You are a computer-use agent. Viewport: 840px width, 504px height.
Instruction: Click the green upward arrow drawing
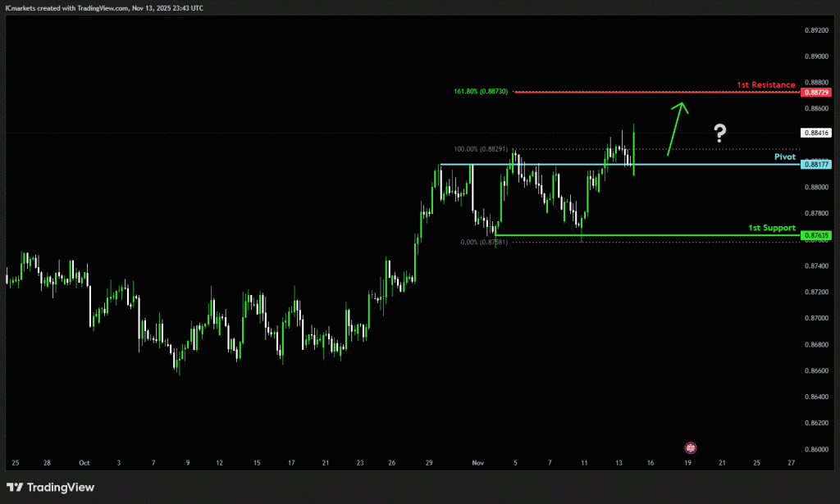(x=677, y=128)
